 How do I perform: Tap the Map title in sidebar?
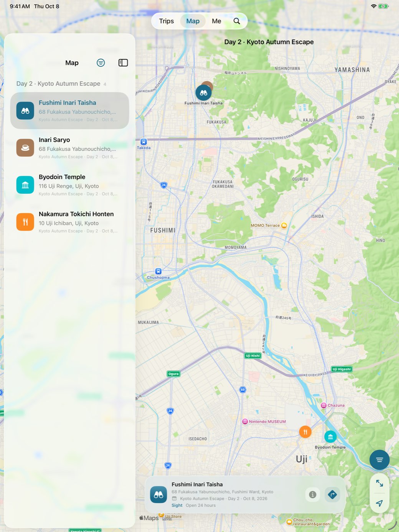[x=72, y=63]
